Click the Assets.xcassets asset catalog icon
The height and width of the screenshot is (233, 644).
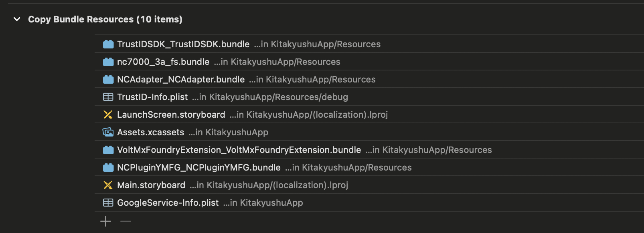(108, 132)
